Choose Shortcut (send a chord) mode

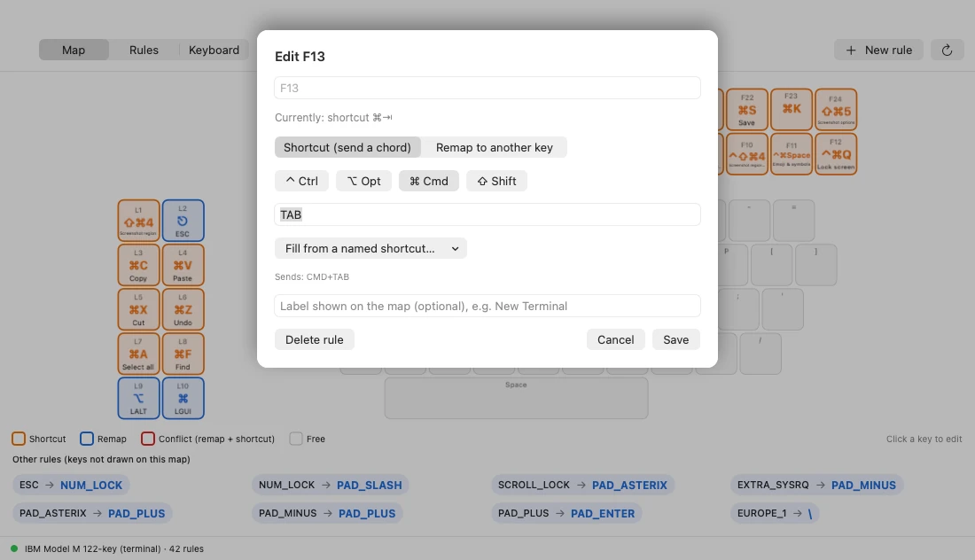(347, 147)
